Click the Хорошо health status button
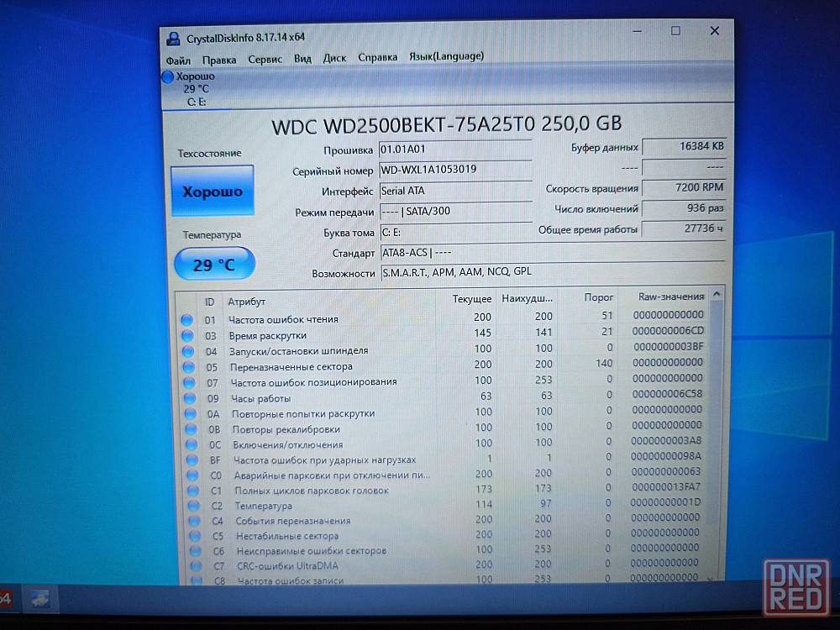 tap(213, 192)
